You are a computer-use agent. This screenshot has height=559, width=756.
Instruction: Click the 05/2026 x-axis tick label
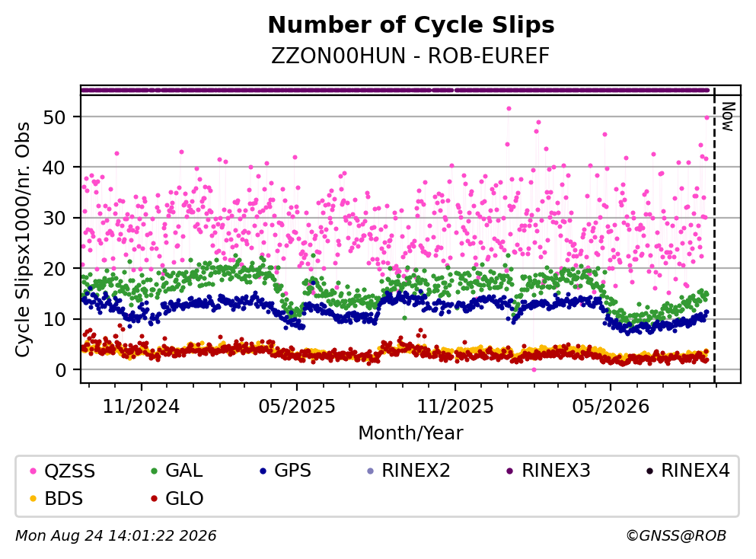pyautogui.click(x=611, y=407)
